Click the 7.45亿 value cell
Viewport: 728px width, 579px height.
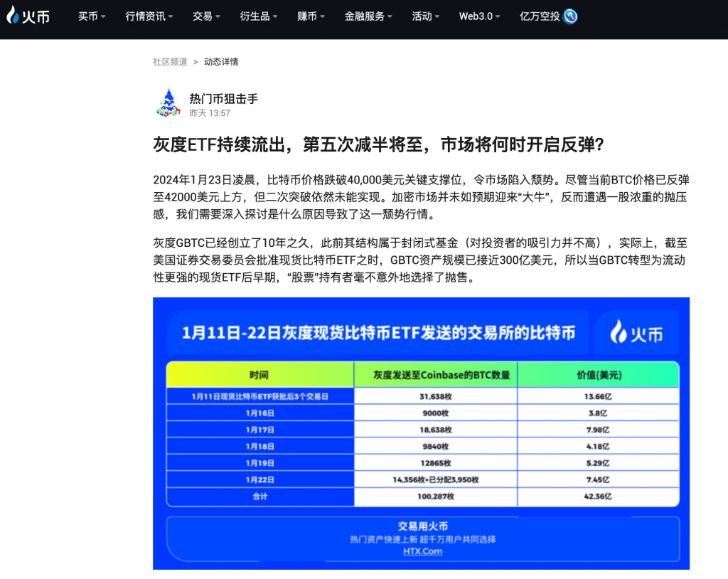pyautogui.click(x=598, y=480)
